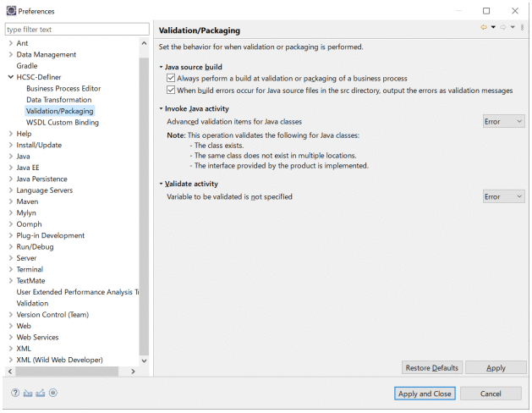
Task: Collapse the Java source build section
Action: [x=162, y=66]
